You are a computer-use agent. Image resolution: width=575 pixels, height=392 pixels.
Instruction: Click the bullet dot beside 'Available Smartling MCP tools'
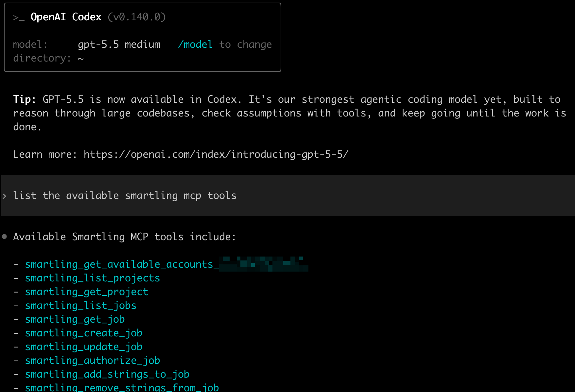click(4, 237)
